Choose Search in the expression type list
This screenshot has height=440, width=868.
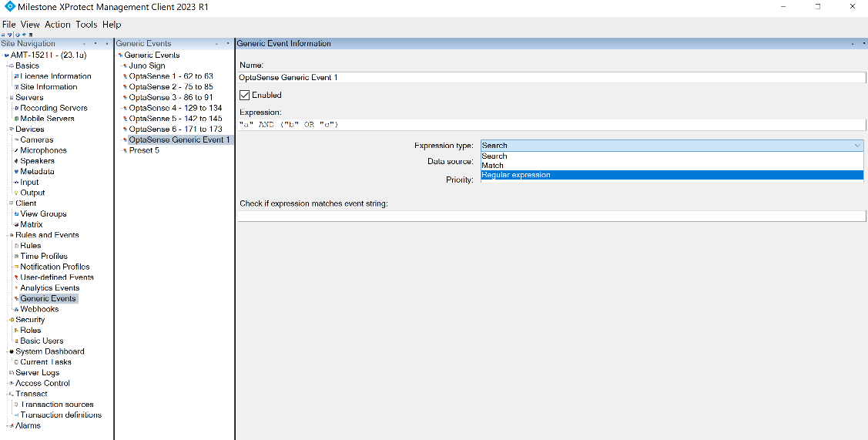(x=672, y=156)
